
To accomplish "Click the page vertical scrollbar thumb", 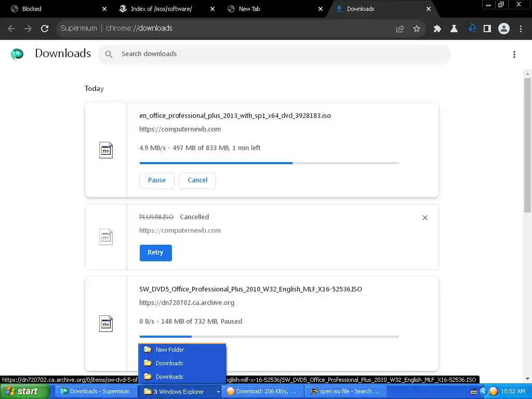I will [527, 145].
